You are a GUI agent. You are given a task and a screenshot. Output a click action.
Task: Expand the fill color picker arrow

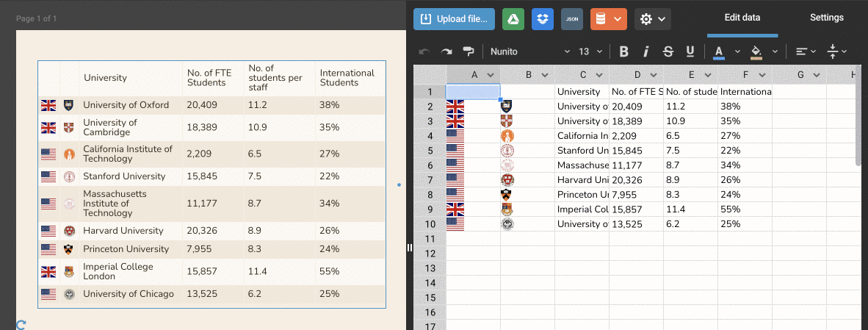[775, 51]
